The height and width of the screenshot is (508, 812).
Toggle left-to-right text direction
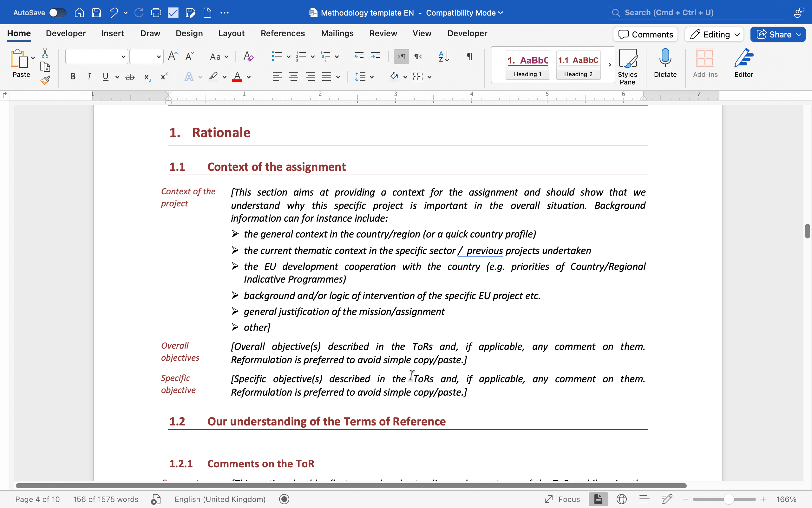[401, 56]
